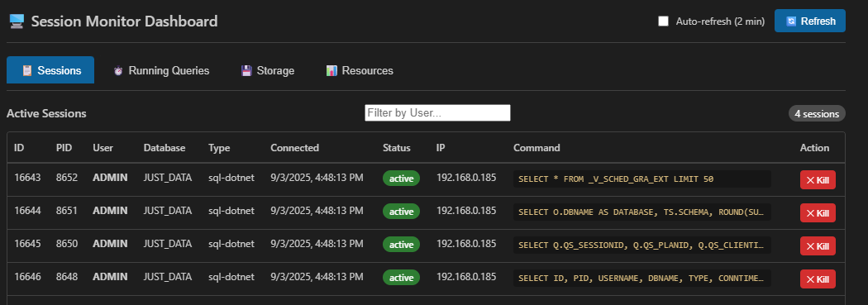Click PID value 8652
This screenshot has height=305, width=868.
[x=67, y=178]
